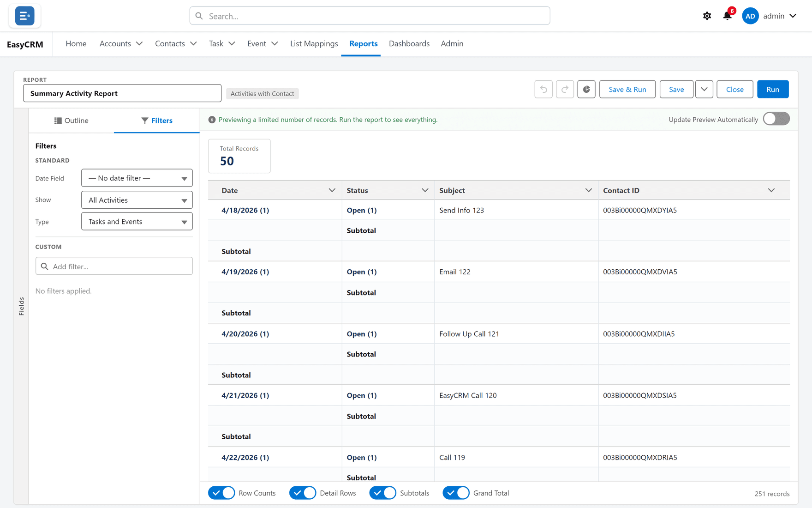The image size is (812, 508).
Task: Click the blue Run button
Action: [x=773, y=89]
